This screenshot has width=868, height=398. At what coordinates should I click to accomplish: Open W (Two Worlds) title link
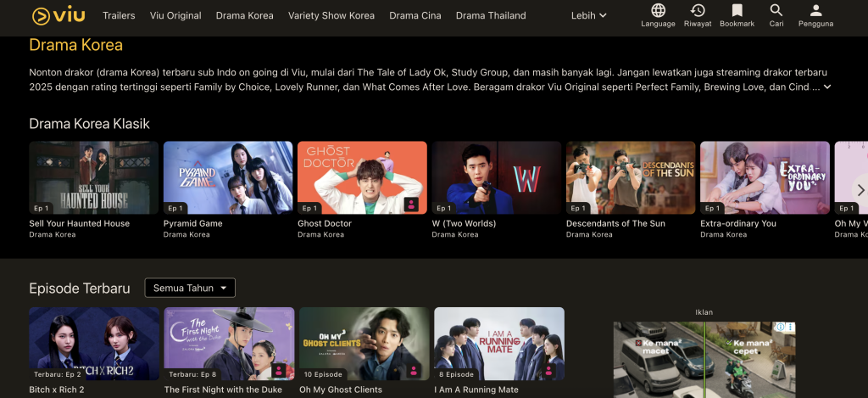(464, 223)
